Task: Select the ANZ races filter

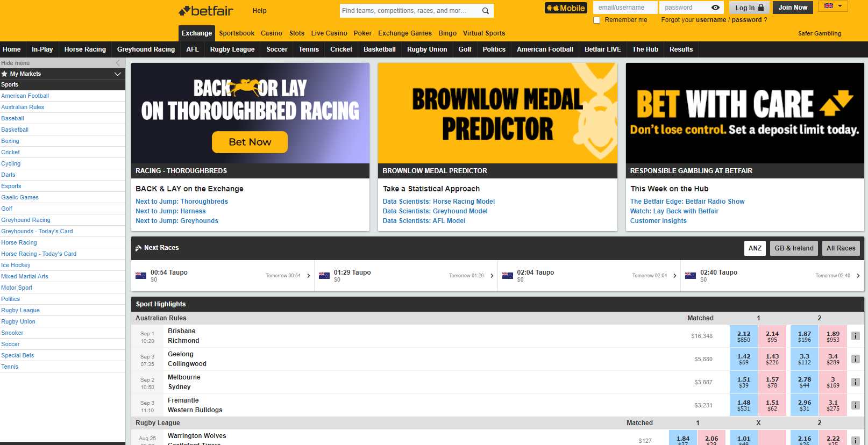Action: pyautogui.click(x=755, y=248)
